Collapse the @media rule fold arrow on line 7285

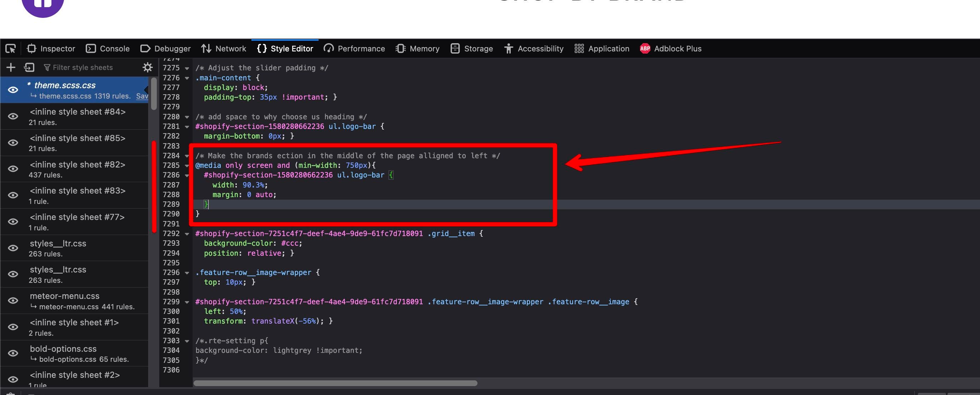click(187, 166)
